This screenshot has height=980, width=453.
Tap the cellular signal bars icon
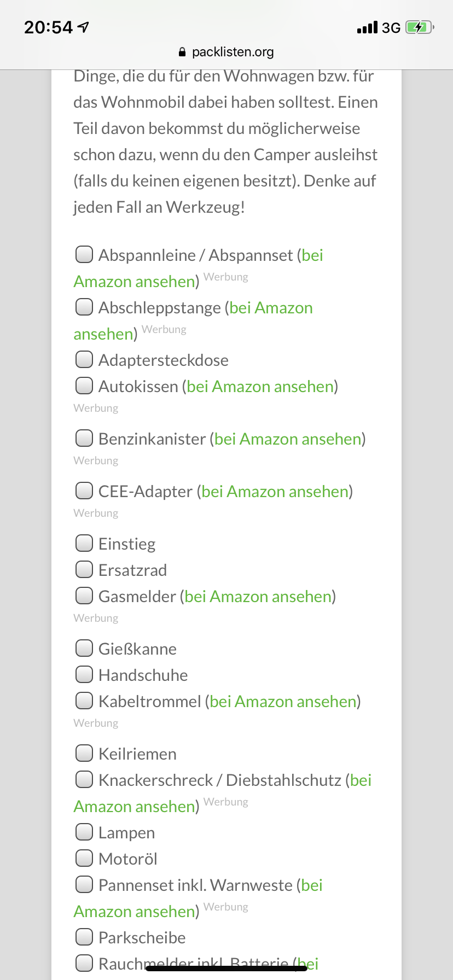[367, 27]
